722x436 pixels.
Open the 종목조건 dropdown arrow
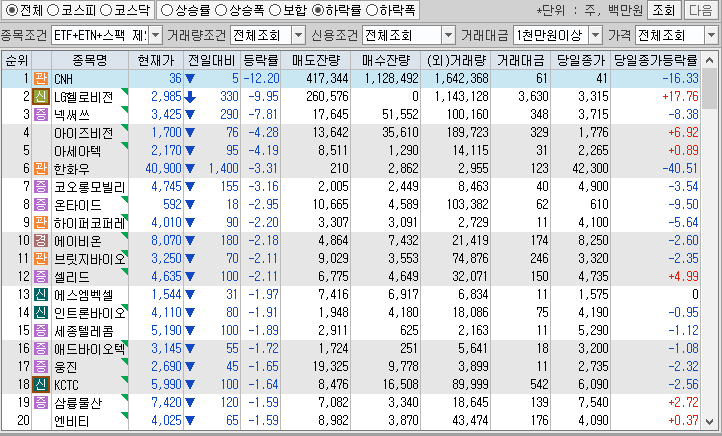tap(156, 35)
